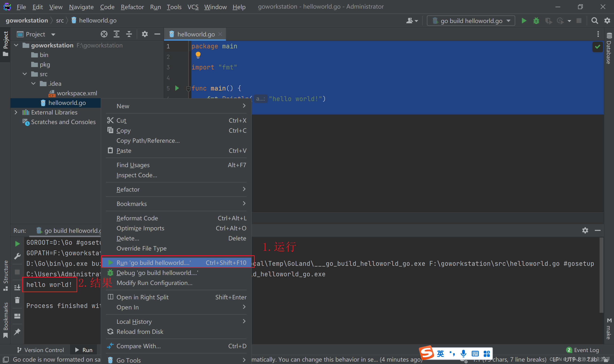Open Search Everywhere magnifier icon
The width and height of the screenshot is (614, 364).
(594, 21)
